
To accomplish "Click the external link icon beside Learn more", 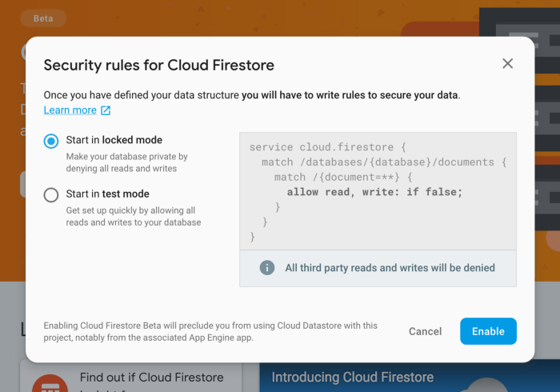I will coord(106,110).
